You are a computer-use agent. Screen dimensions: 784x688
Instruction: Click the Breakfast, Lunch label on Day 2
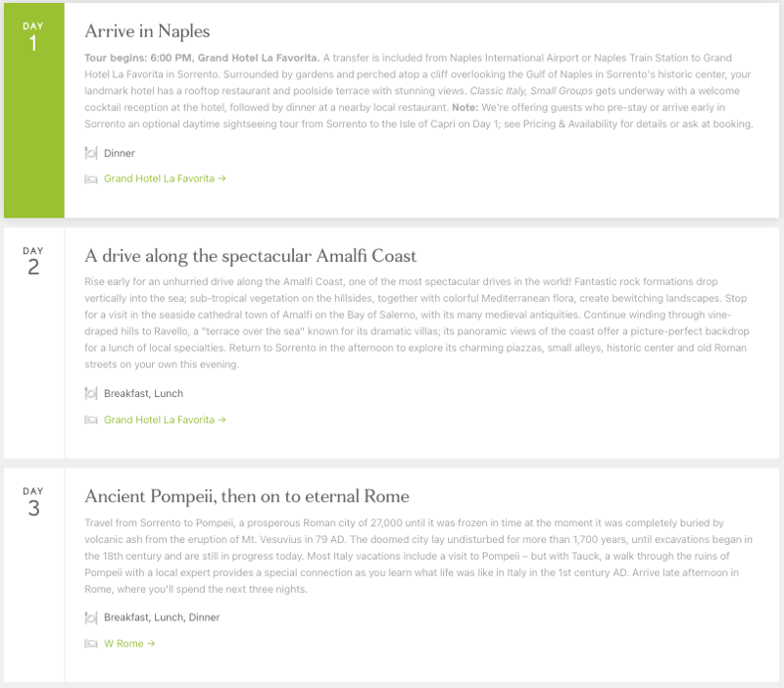tap(143, 394)
